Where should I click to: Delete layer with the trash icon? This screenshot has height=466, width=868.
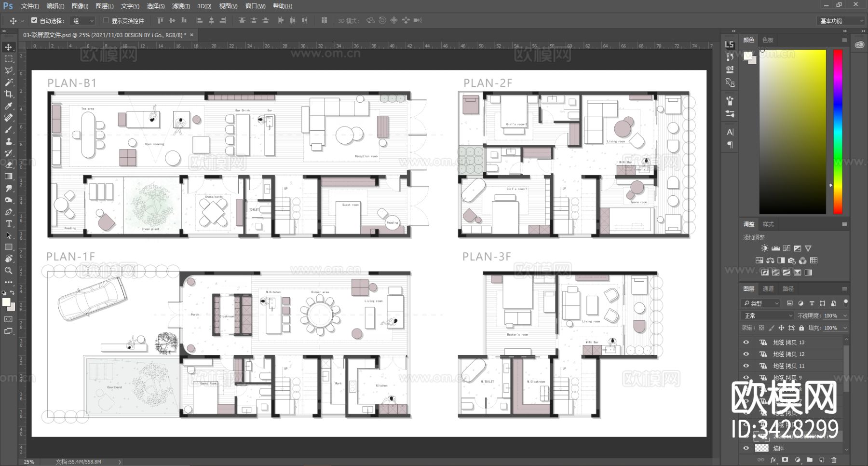834,460
